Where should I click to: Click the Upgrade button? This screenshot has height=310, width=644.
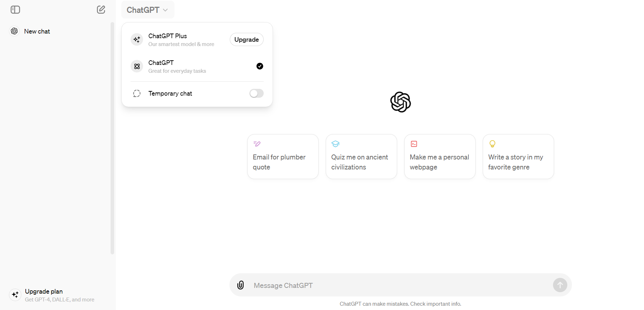(x=247, y=40)
